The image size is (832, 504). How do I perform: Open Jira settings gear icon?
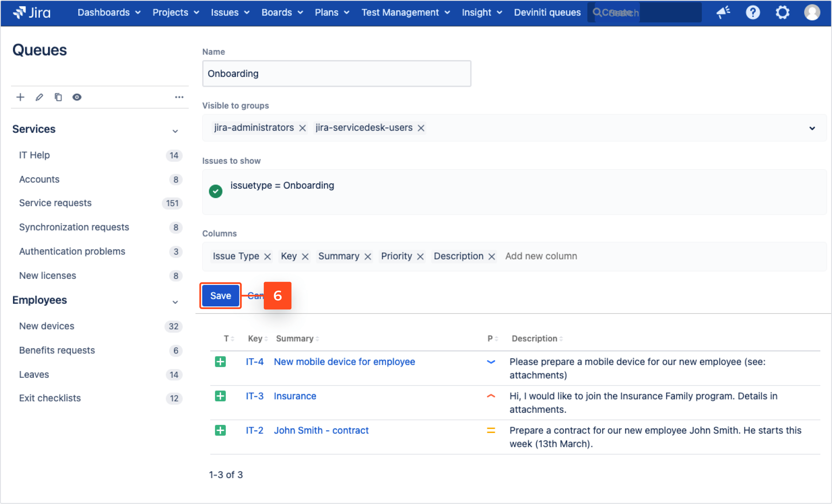[x=782, y=13]
